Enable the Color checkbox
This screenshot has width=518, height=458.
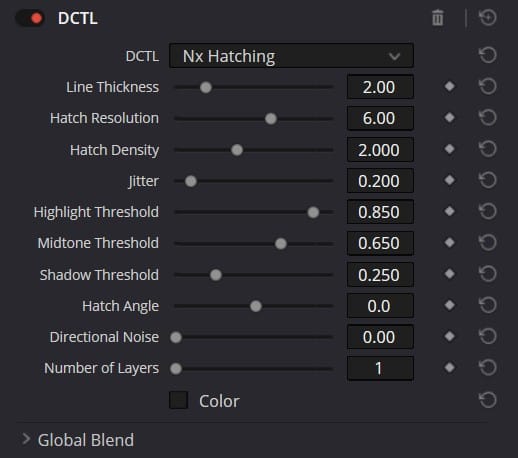pyautogui.click(x=179, y=400)
